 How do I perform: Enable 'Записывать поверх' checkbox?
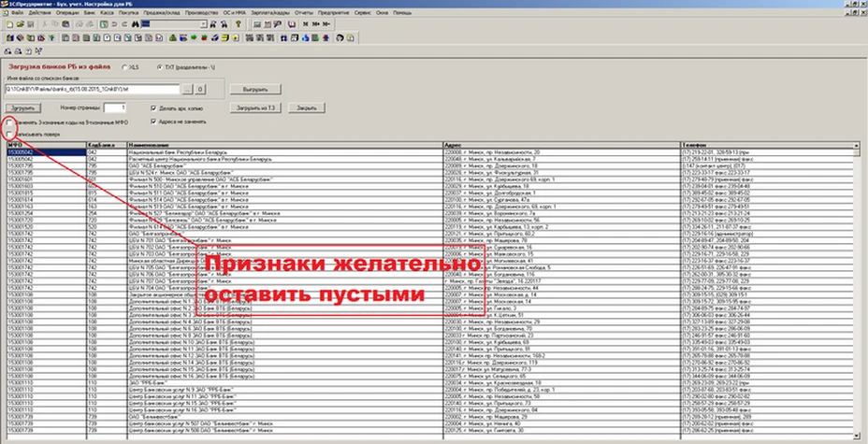tap(7, 135)
